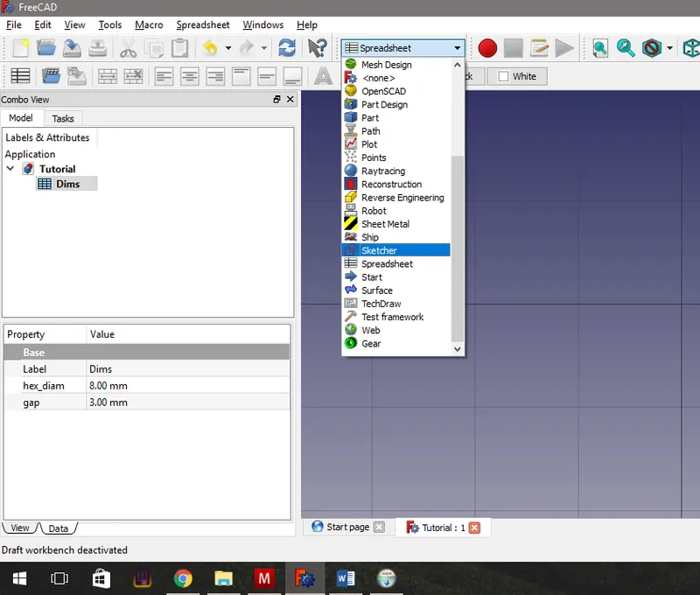Stop the macro recording
This screenshot has height=595, width=700.
(512, 48)
